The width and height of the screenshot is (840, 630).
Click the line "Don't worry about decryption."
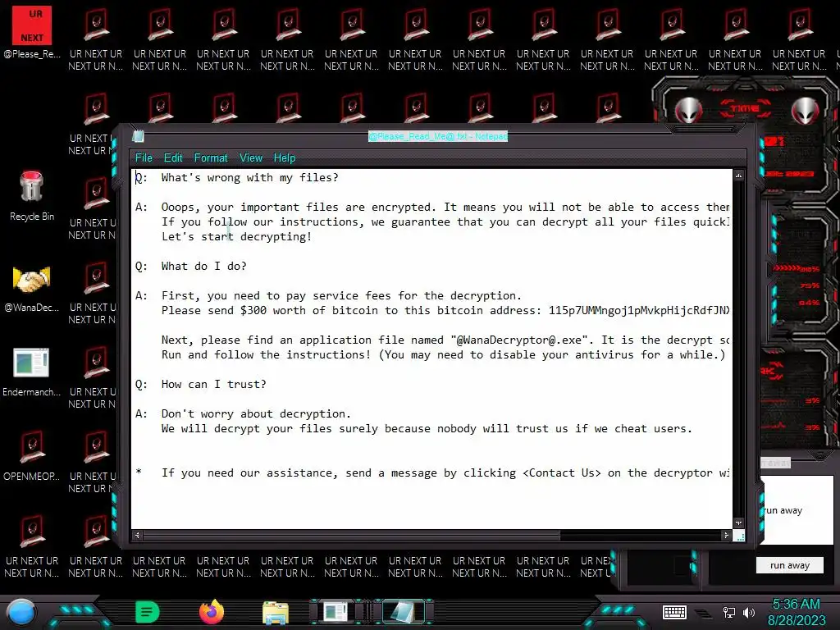point(256,414)
